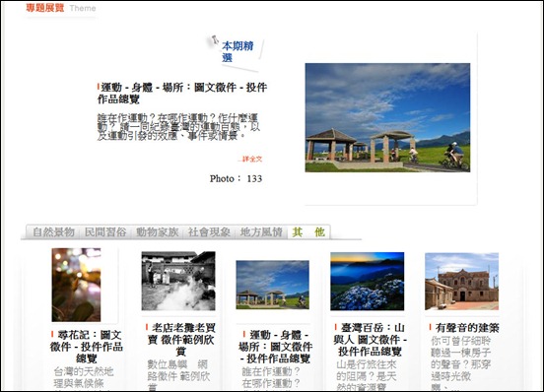Click the 山是行旅往來的阻隔 description text

pyautogui.click(x=367, y=375)
